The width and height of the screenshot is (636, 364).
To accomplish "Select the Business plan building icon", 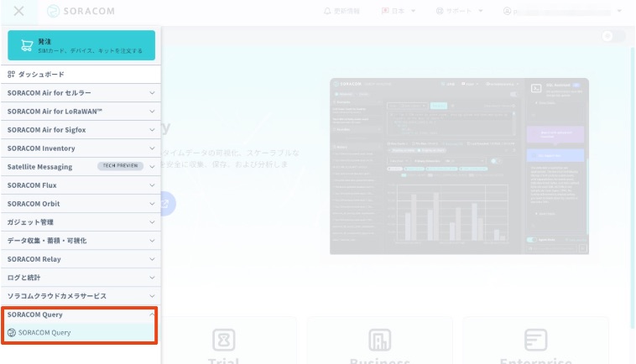I will click(379, 340).
